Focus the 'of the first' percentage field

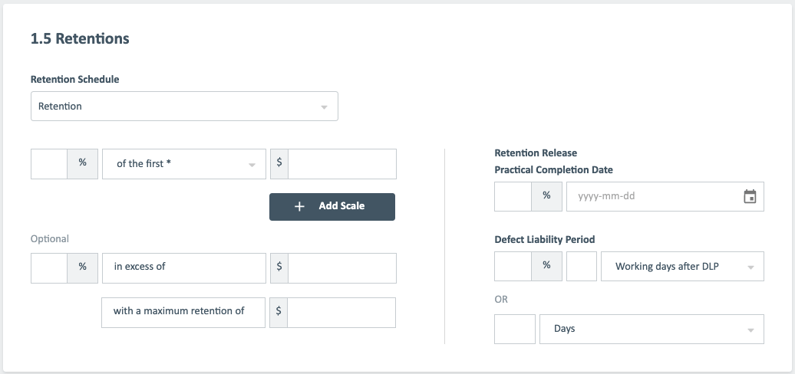tap(49, 164)
